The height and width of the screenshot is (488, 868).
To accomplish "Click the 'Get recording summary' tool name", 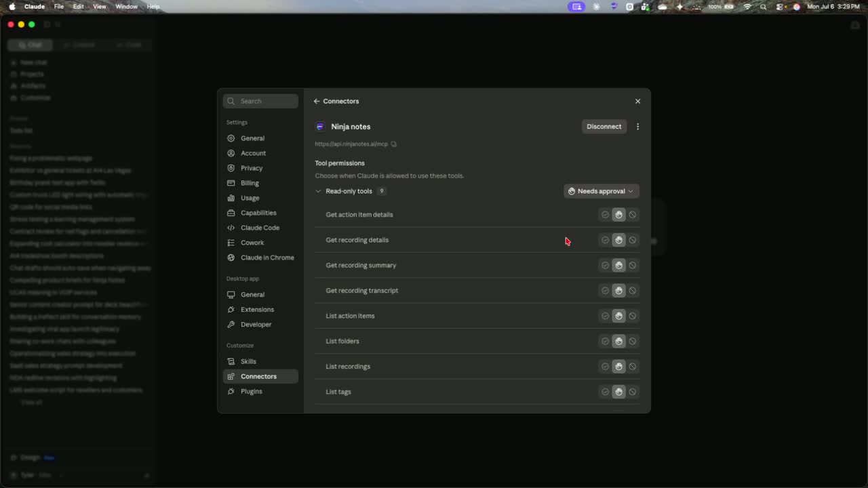I will (x=361, y=265).
